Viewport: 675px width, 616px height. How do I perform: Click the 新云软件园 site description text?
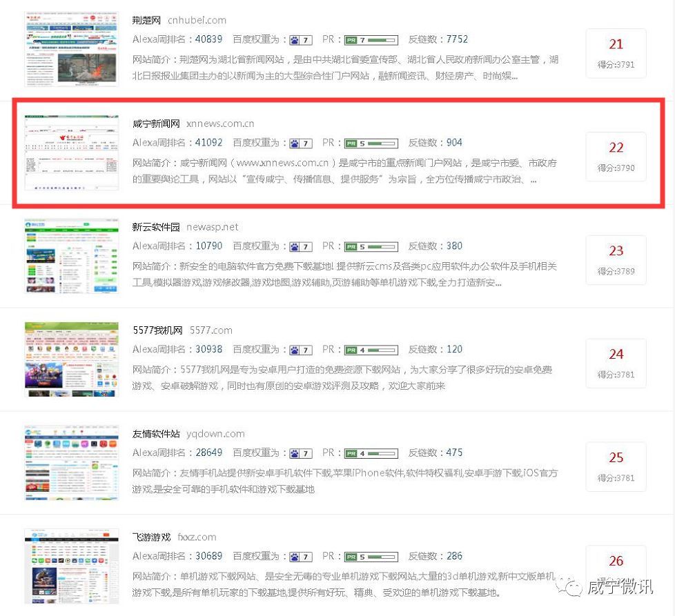pyautogui.click(x=344, y=274)
